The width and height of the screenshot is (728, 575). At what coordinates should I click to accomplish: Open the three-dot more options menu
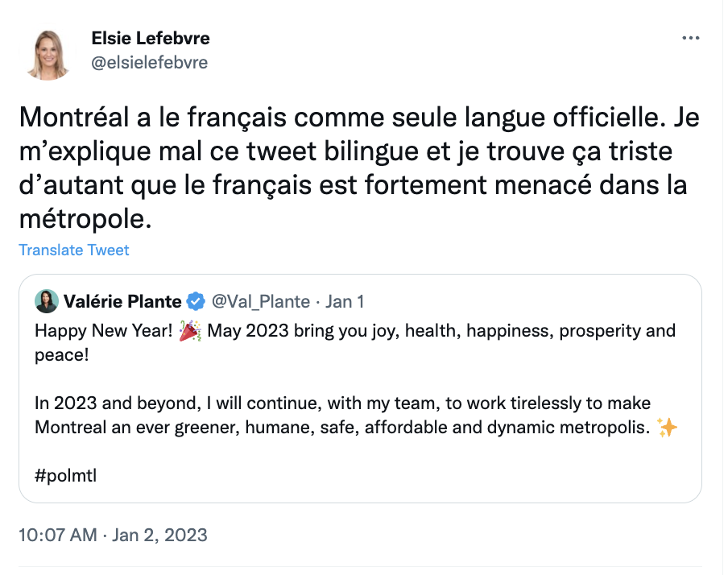pyautogui.click(x=690, y=38)
